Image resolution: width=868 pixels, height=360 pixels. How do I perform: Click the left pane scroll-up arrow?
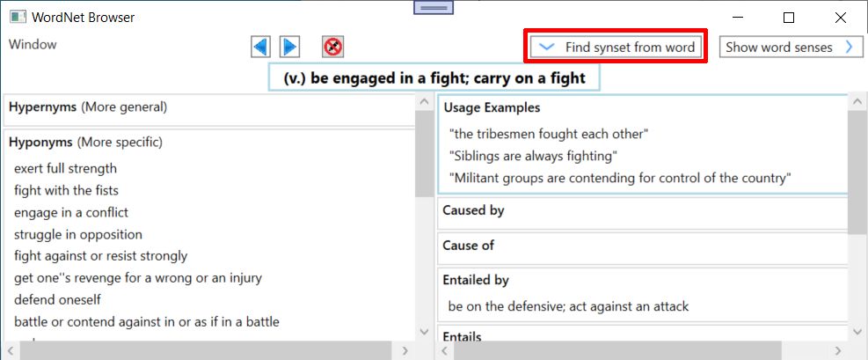(x=425, y=102)
